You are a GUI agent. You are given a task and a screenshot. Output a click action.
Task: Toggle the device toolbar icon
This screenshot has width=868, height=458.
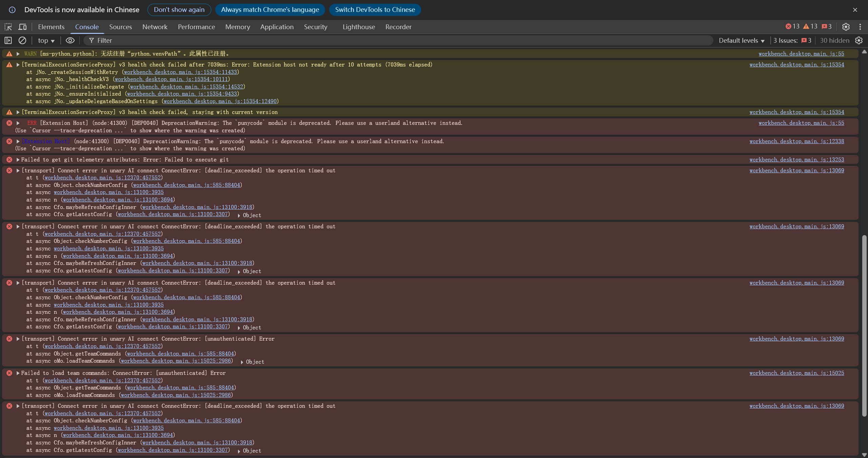[x=22, y=27]
